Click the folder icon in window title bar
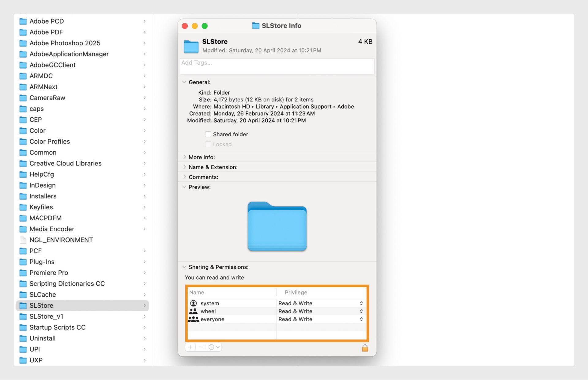Viewport: 588px width, 380px height. pos(255,26)
